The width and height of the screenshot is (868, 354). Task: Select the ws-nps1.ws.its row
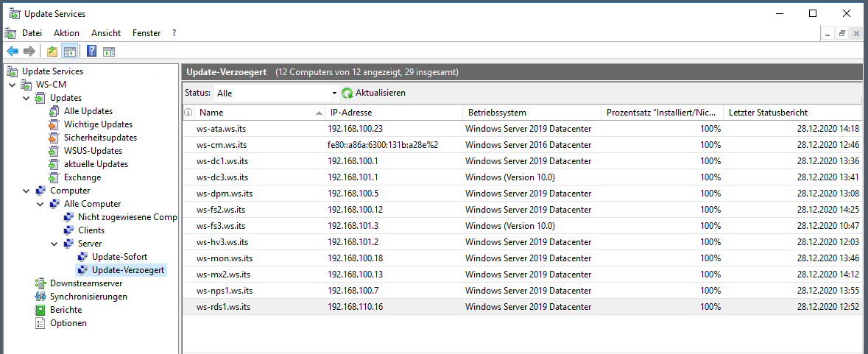pyautogui.click(x=522, y=291)
